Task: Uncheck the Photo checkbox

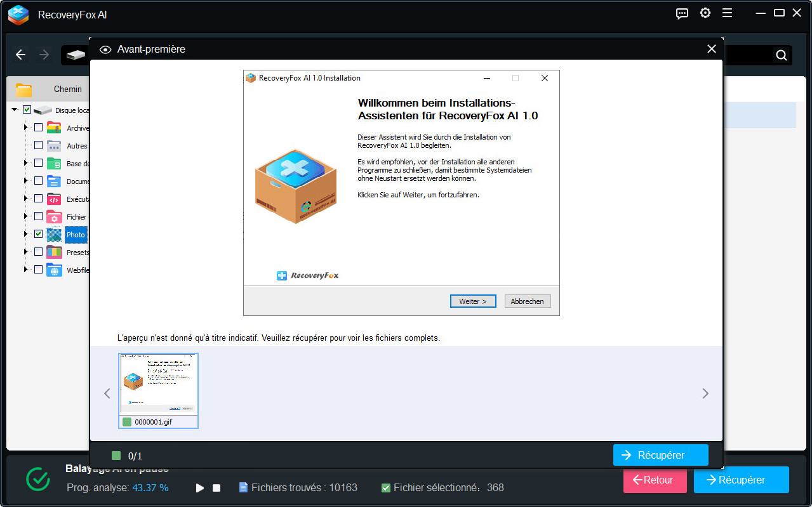Action: (38, 234)
